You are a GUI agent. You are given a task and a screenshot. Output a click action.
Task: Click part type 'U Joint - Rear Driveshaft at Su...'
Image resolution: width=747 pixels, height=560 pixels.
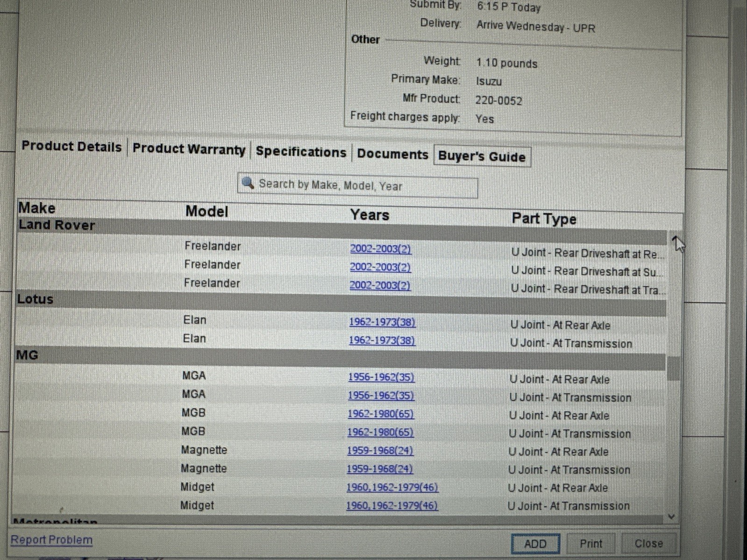pyautogui.click(x=587, y=271)
